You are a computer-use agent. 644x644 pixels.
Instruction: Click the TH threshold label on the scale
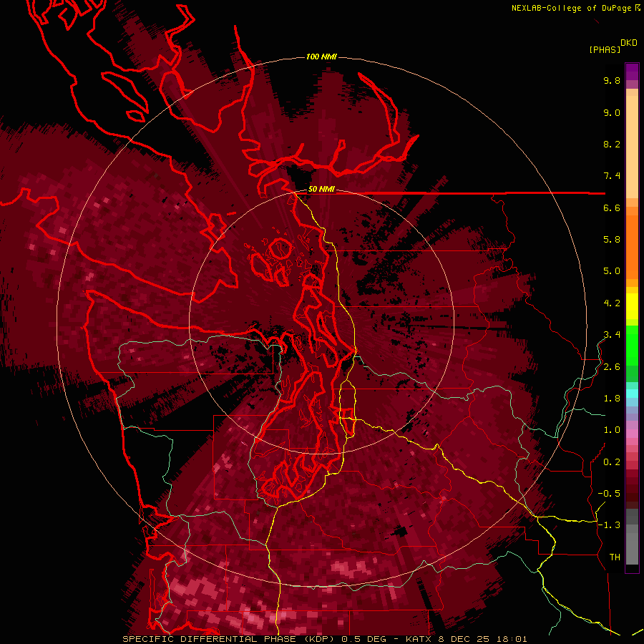click(x=615, y=557)
